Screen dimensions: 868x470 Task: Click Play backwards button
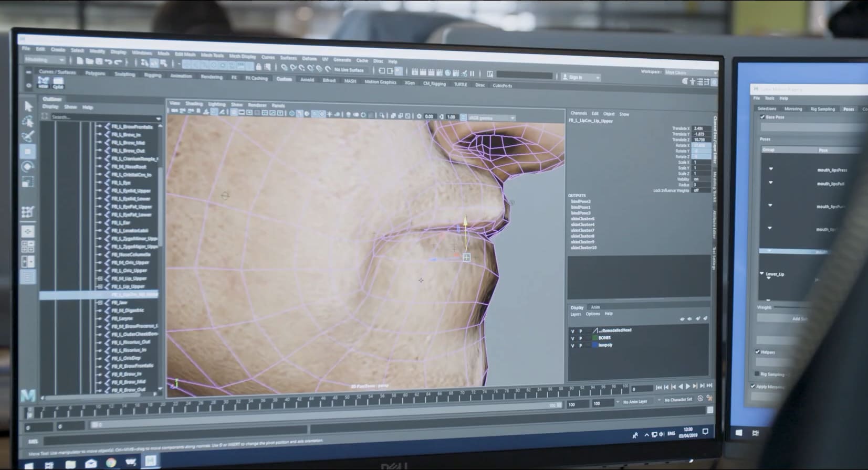pyautogui.click(x=681, y=387)
